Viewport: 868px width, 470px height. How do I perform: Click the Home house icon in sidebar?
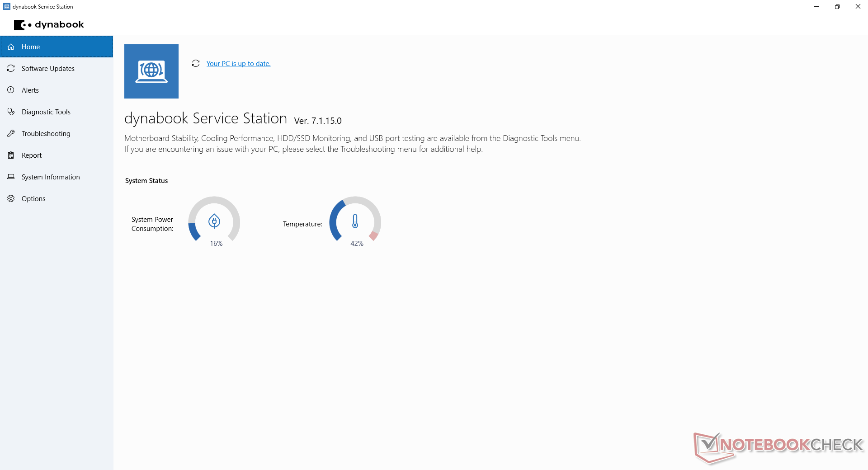[x=11, y=47]
